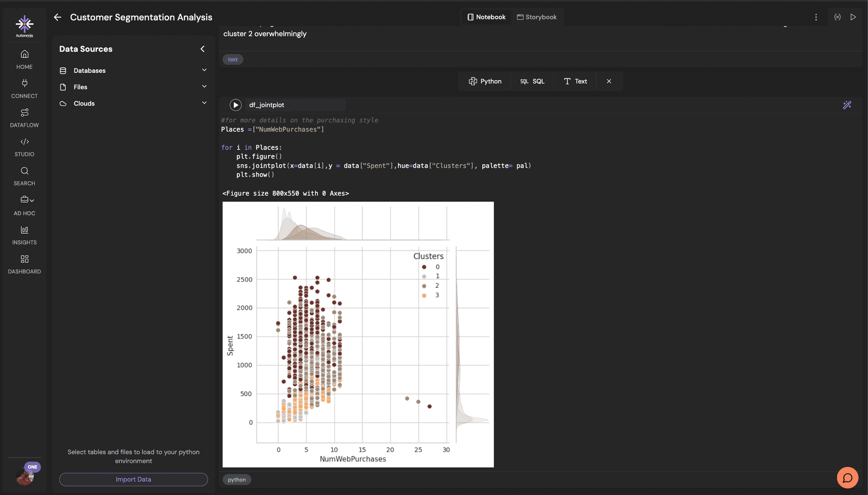
Task: Close the Python/SQL/Text toolbar
Action: (609, 81)
